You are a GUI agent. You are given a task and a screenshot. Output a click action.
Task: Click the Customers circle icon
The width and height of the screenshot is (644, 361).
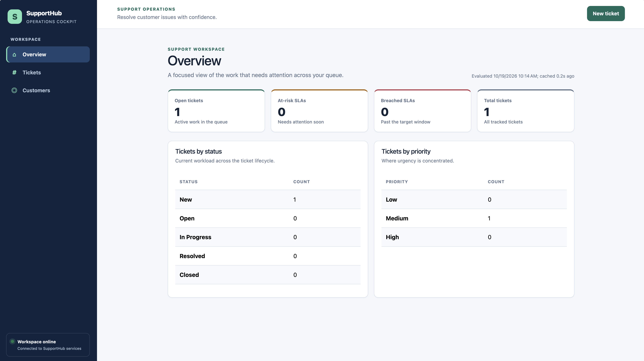[14, 90]
